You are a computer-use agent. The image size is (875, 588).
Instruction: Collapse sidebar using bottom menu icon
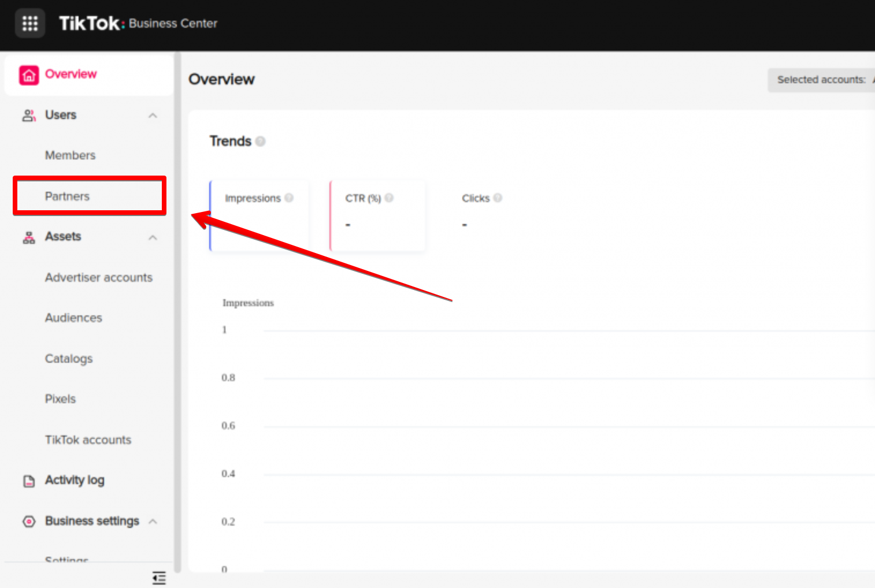[x=159, y=578]
